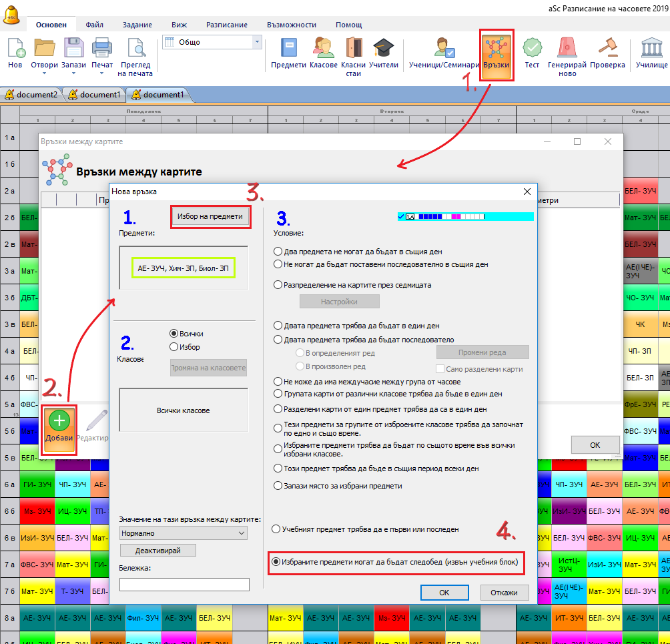Click the Предмети (Subjects) book icon
The width and height of the screenshot is (670, 644).
click(288, 49)
